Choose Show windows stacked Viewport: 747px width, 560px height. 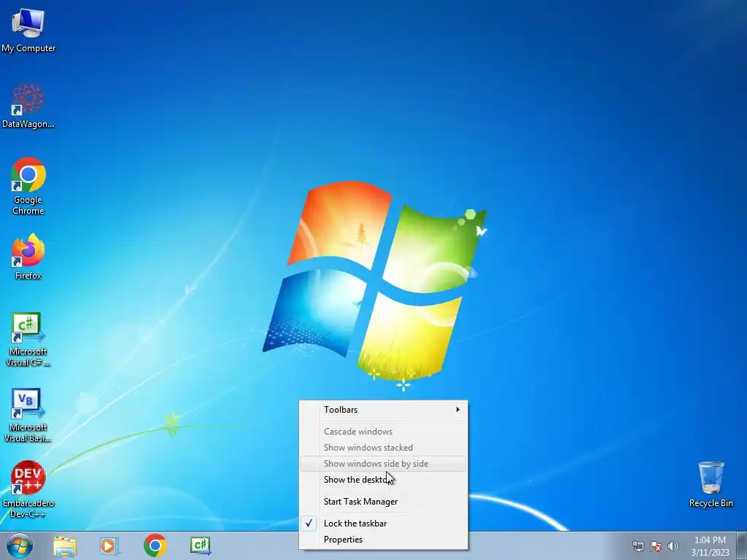[x=384, y=448]
